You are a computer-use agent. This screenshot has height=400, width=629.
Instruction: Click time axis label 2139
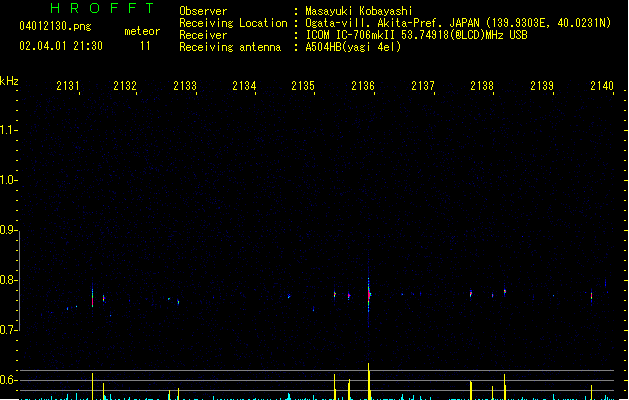tap(542, 86)
